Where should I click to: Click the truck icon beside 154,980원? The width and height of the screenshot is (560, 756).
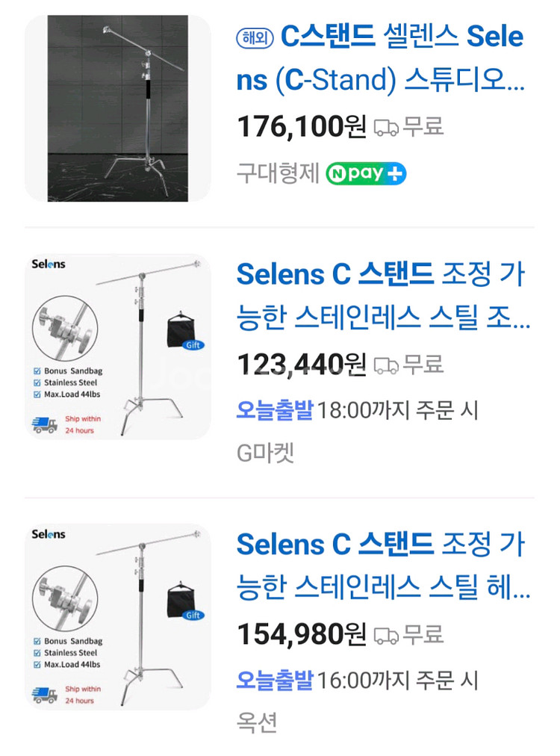385,636
